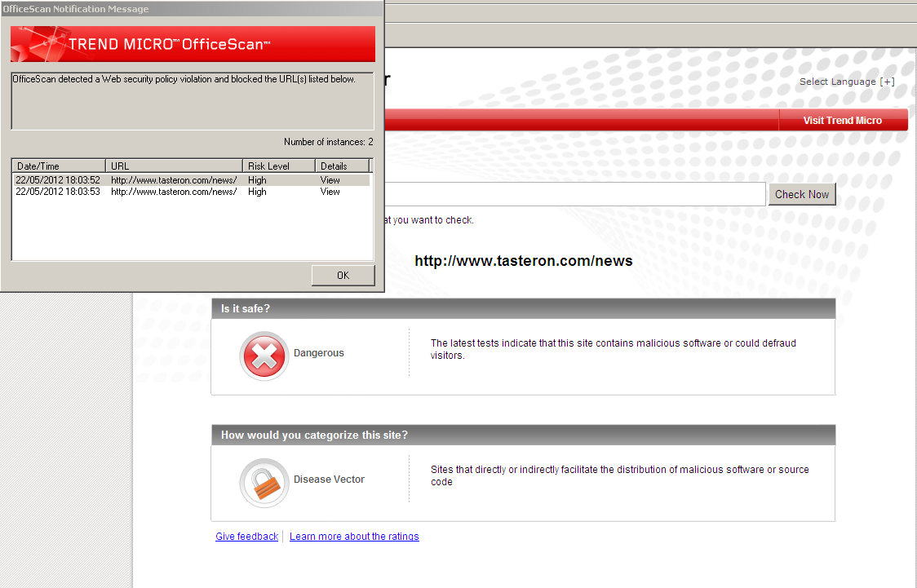
Task: Select the first blocked URL row
Action: tap(191, 180)
